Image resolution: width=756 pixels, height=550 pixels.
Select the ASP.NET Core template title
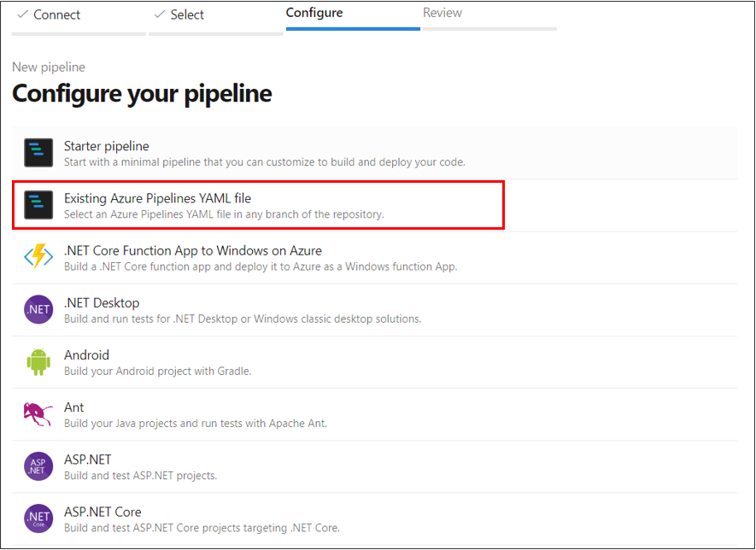pyautogui.click(x=103, y=512)
